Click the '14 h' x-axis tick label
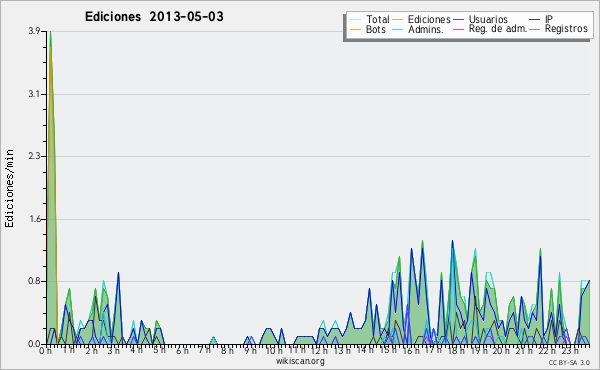Viewport: 600px width, 370px height. tap(365, 350)
